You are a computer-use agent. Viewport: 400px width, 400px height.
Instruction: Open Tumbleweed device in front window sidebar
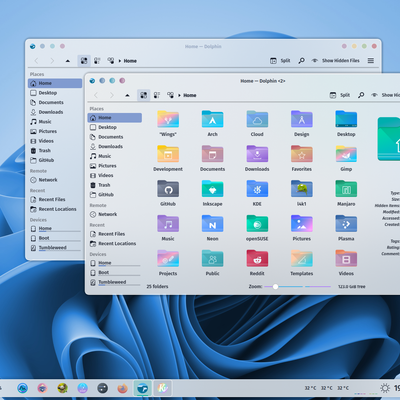point(115,282)
